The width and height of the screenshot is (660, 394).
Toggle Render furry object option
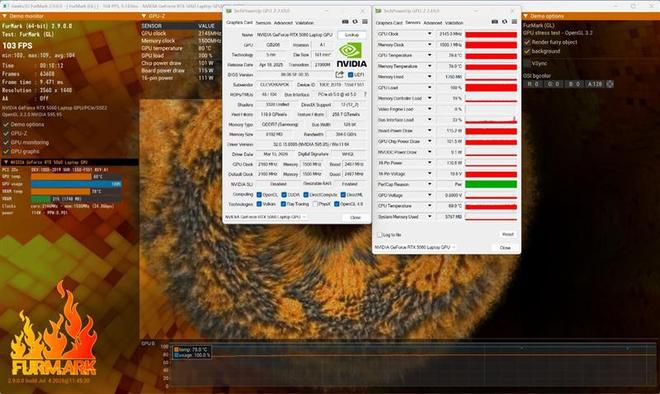pos(527,42)
